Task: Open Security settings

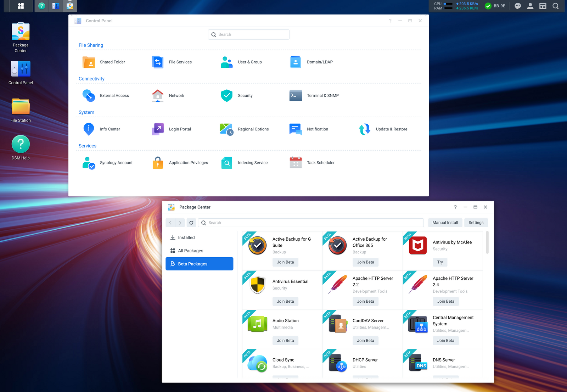Action: (245, 96)
